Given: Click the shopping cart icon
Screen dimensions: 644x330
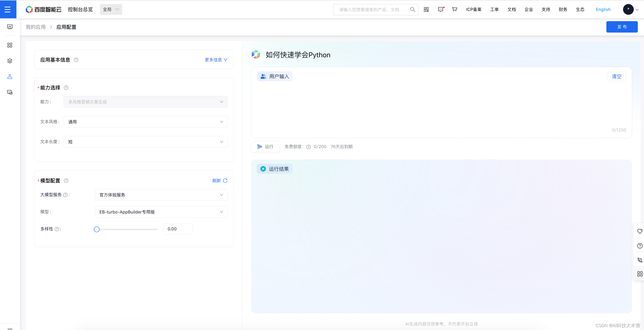Looking at the screenshot, I should [x=454, y=10].
